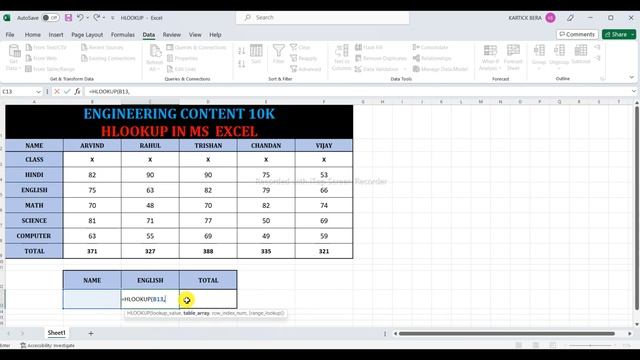Open Manage Data Model
640x360 pixels.
pos(440,69)
